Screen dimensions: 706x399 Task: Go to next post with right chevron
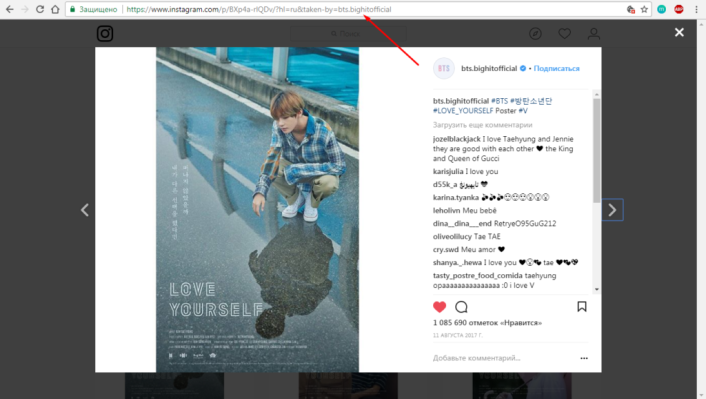tap(612, 210)
